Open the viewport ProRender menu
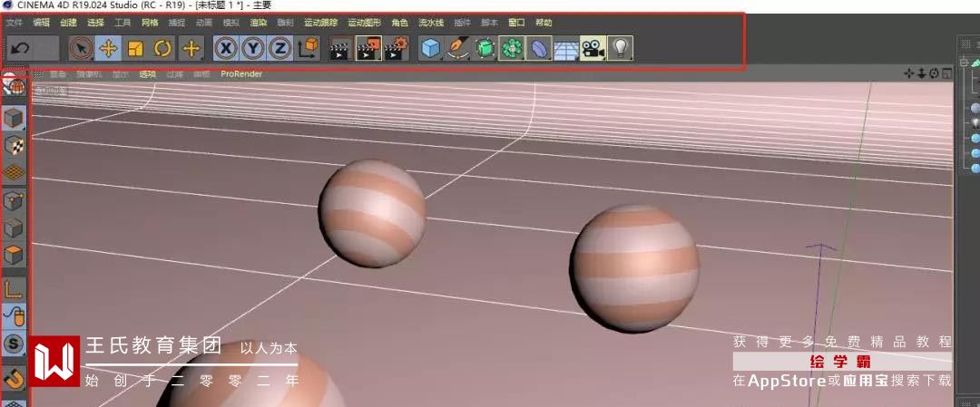The height and width of the screenshot is (407, 980). click(241, 73)
